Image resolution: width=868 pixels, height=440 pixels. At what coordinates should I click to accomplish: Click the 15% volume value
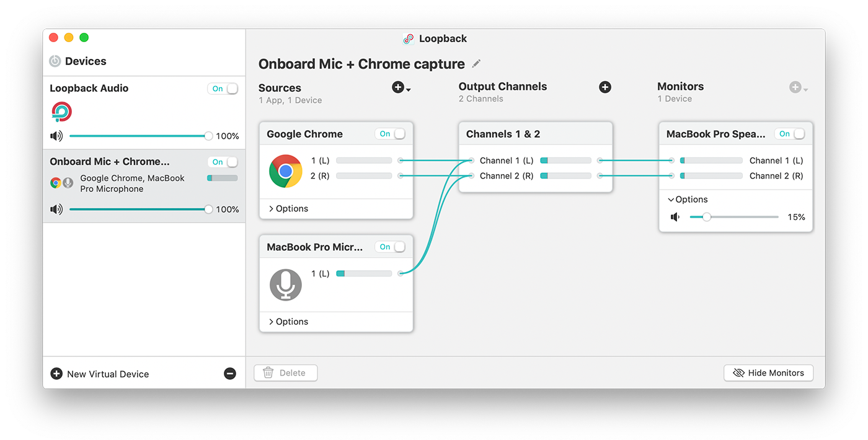796,217
